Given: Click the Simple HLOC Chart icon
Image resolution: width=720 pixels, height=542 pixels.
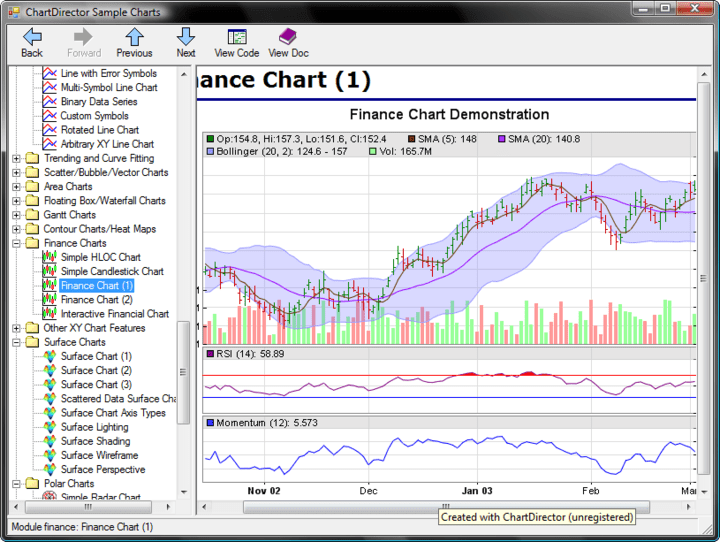Looking at the screenshot, I should 50,257.
